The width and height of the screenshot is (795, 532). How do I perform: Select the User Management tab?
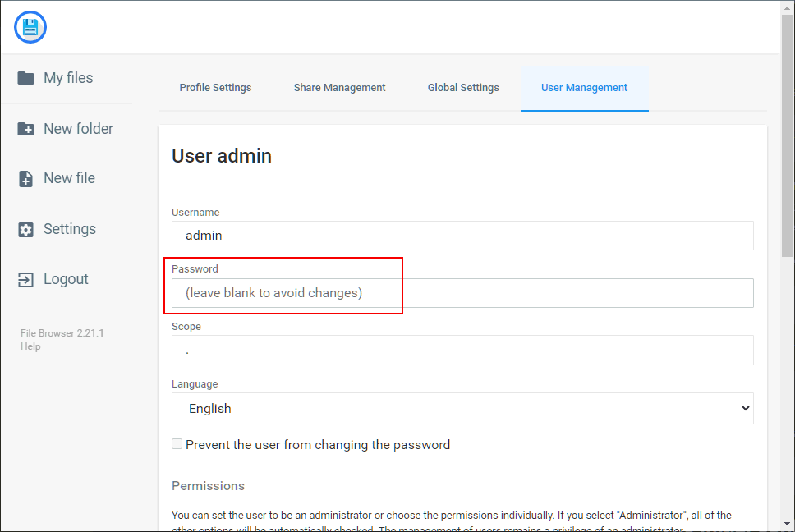pyautogui.click(x=584, y=88)
